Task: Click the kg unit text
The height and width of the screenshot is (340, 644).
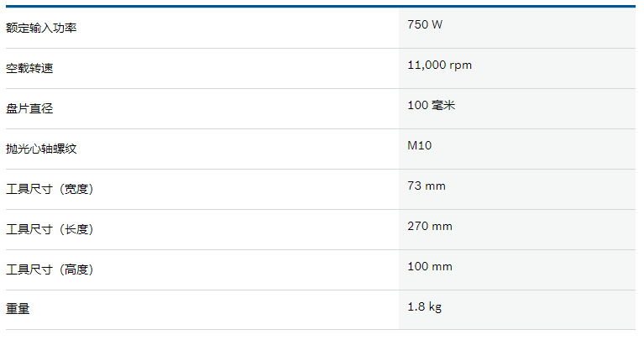Action: pyautogui.click(x=435, y=307)
